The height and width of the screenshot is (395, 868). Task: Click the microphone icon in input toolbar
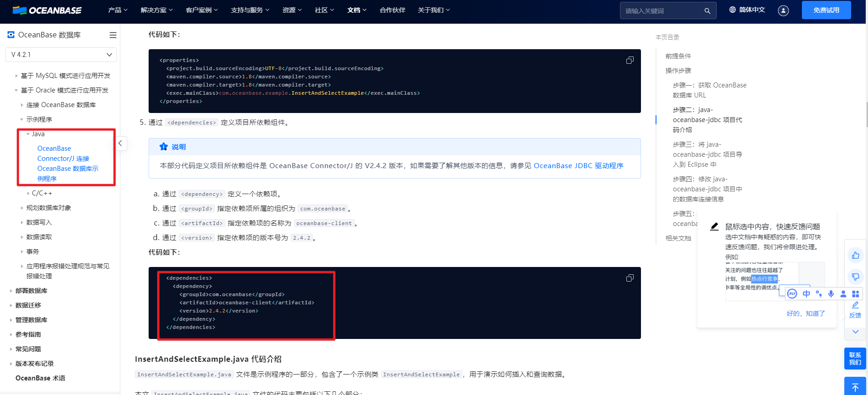point(831,294)
